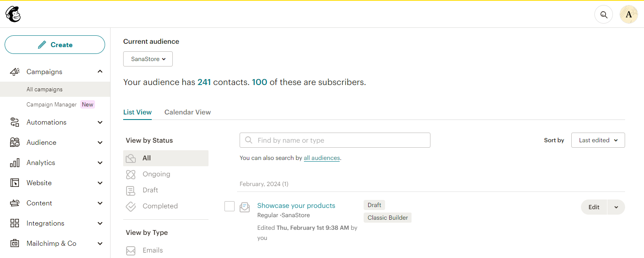Expand the Website section chevron
The width and height of the screenshot is (644, 258).
coord(100,183)
